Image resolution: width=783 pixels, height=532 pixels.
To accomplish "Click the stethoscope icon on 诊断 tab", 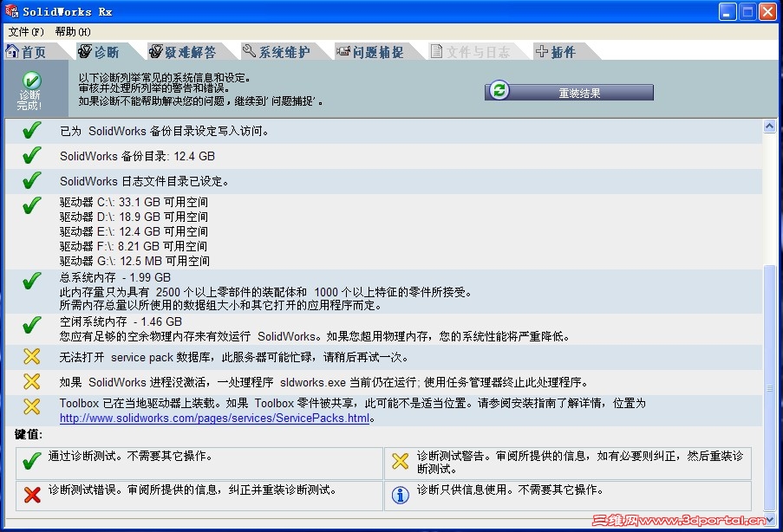I will (x=85, y=51).
